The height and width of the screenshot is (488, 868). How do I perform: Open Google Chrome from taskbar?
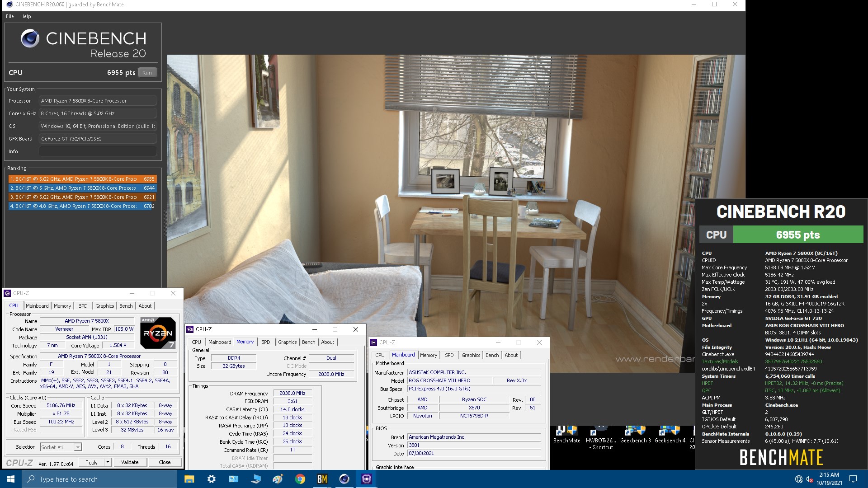click(300, 479)
